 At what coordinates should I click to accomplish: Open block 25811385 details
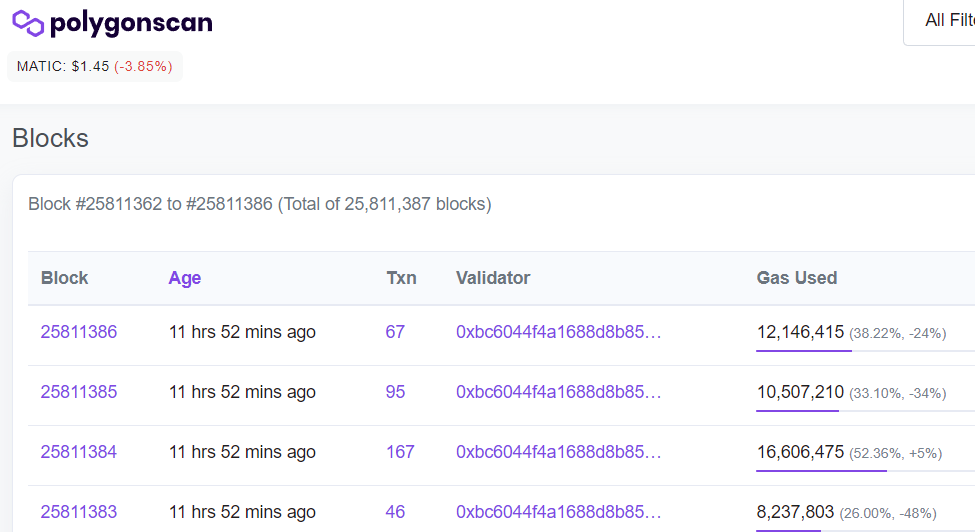79,392
